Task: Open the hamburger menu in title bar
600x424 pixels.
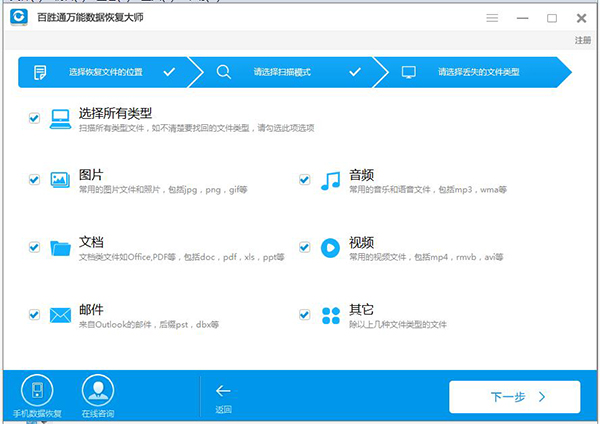Action: click(492, 18)
